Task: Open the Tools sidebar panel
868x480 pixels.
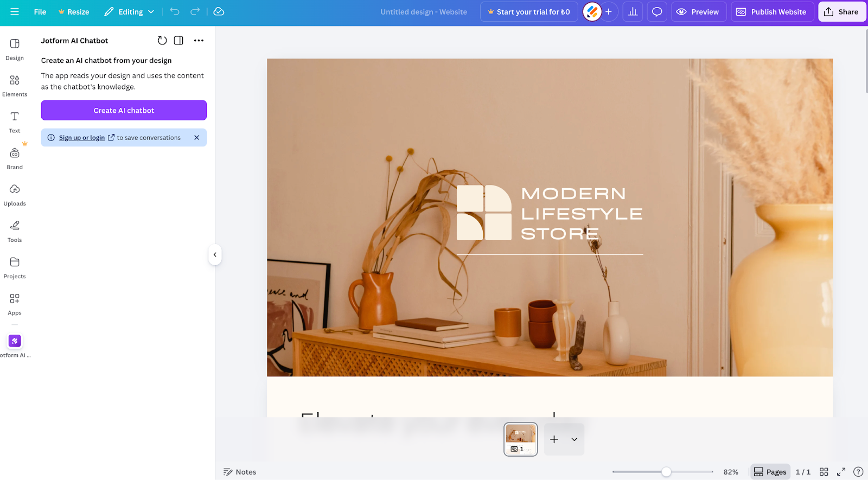Action: pyautogui.click(x=15, y=231)
